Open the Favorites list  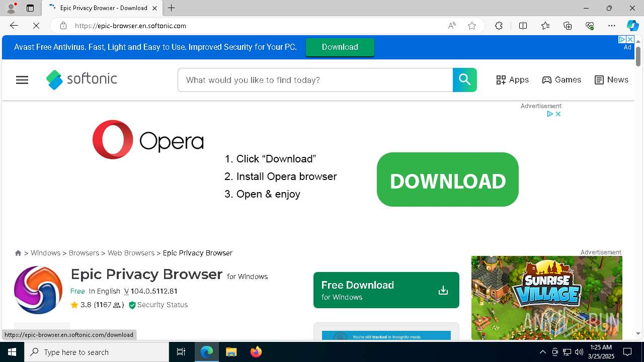coord(545,26)
